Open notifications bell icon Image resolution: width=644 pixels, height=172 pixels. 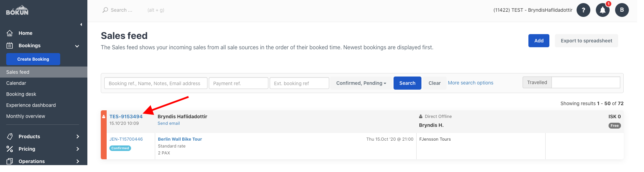tap(603, 10)
